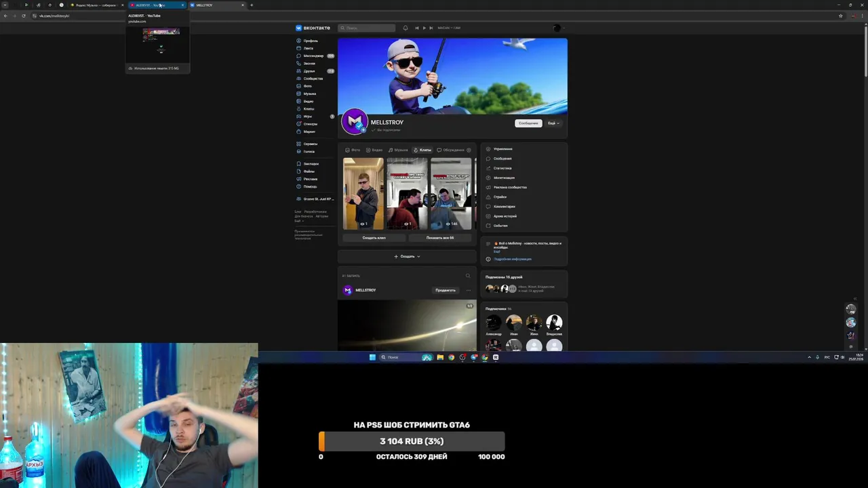868x488 pixels.
Task: Skip to the previous music track
Action: 417,28
